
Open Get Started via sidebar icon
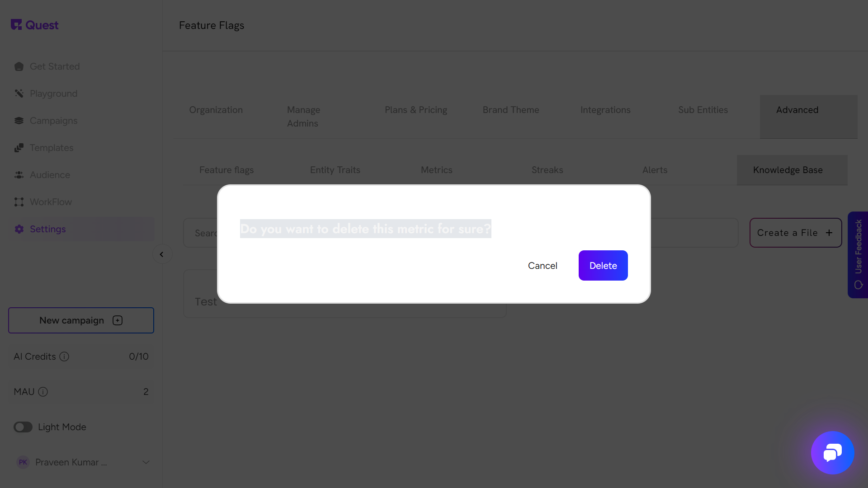(x=19, y=66)
